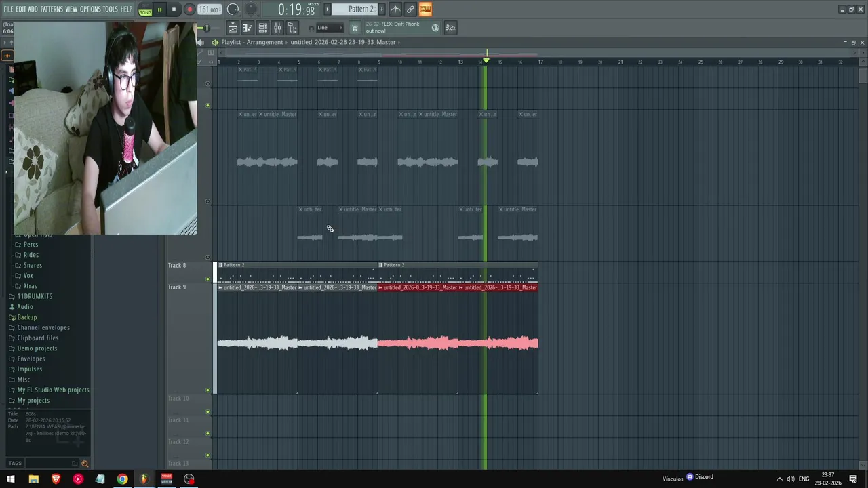Click the tempo field showing 161.000
The height and width of the screenshot is (488, 868).
point(209,9)
